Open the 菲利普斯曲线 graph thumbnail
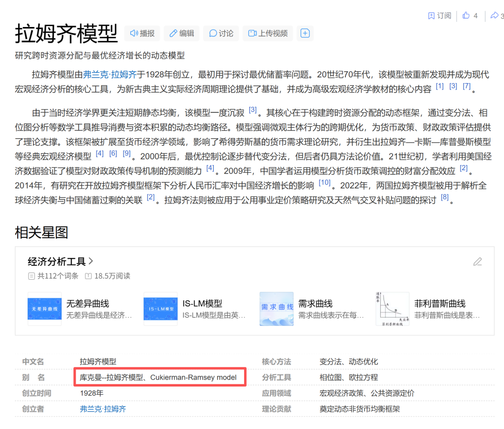504x429 pixels. coord(392,309)
